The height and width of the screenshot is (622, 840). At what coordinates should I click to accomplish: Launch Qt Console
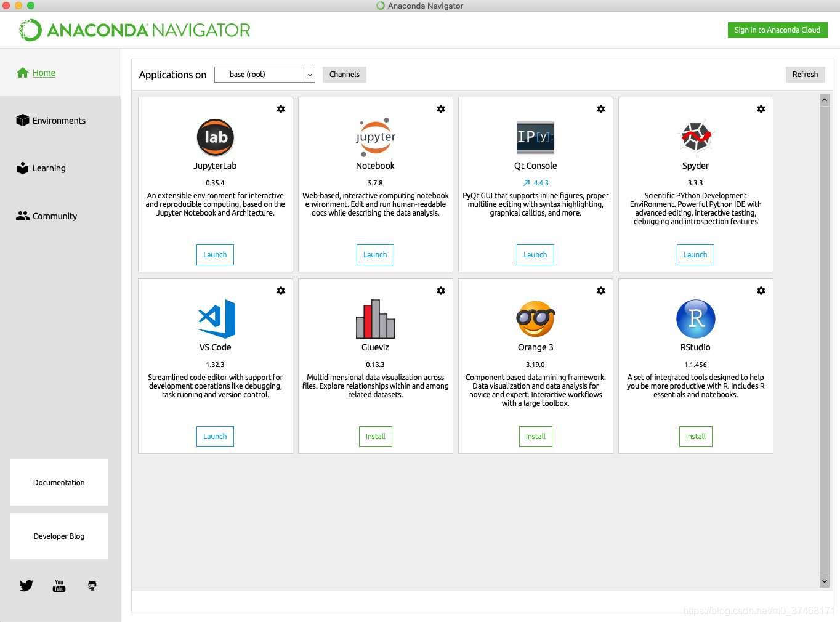[x=535, y=255]
